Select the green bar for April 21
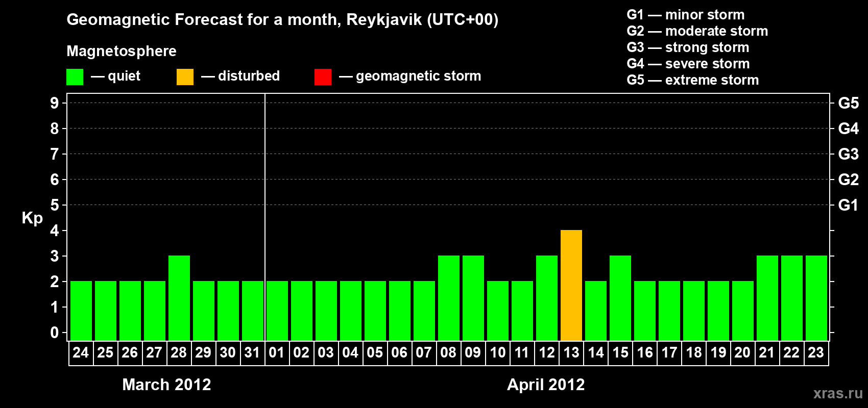The image size is (868, 408). (767, 298)
